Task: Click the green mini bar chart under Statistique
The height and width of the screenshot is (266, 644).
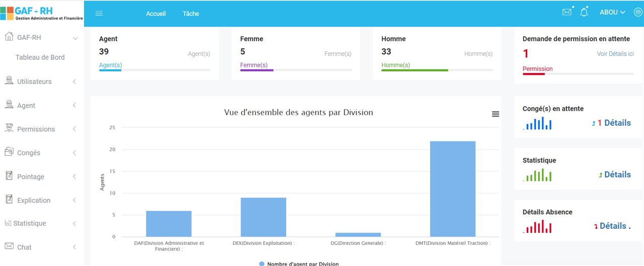Action: (537, 175)
